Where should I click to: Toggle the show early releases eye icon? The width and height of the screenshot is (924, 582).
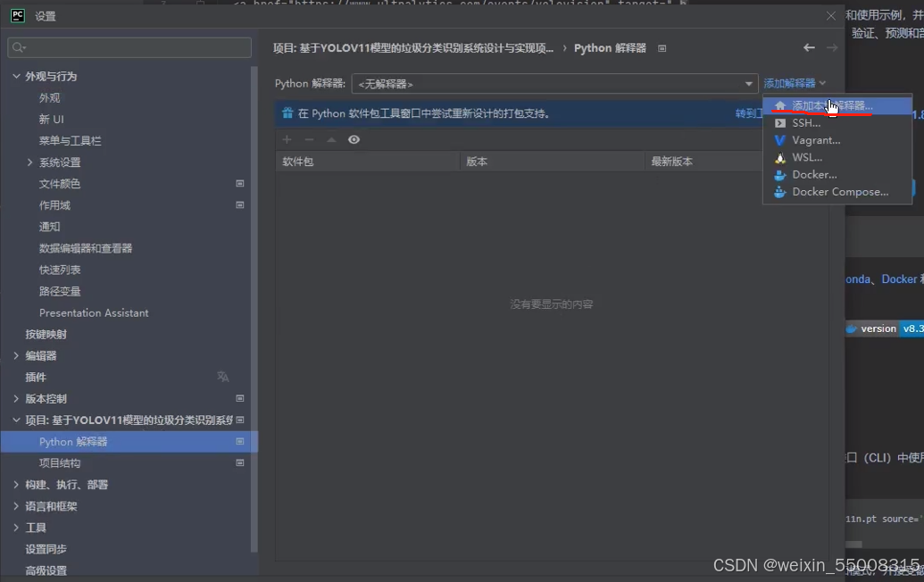pyautogui.click(x=354, y=139)
